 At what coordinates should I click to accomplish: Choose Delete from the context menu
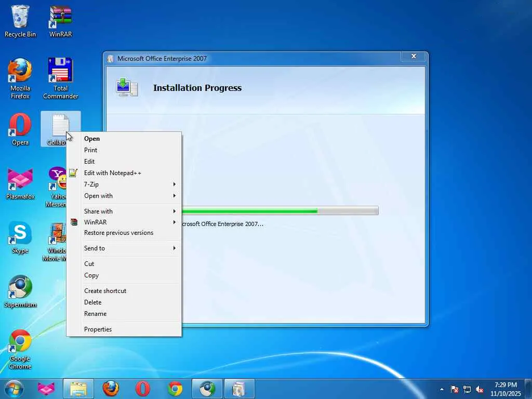(x=124, y=302)
